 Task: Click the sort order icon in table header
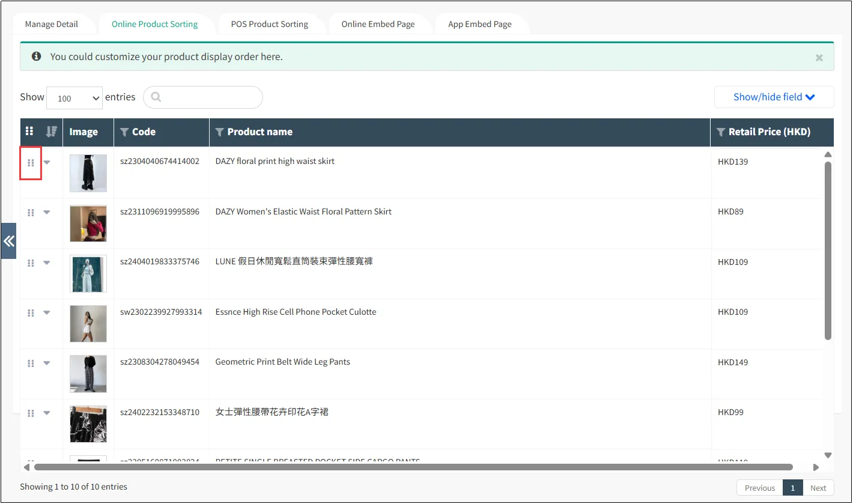[x=52, y=132]
